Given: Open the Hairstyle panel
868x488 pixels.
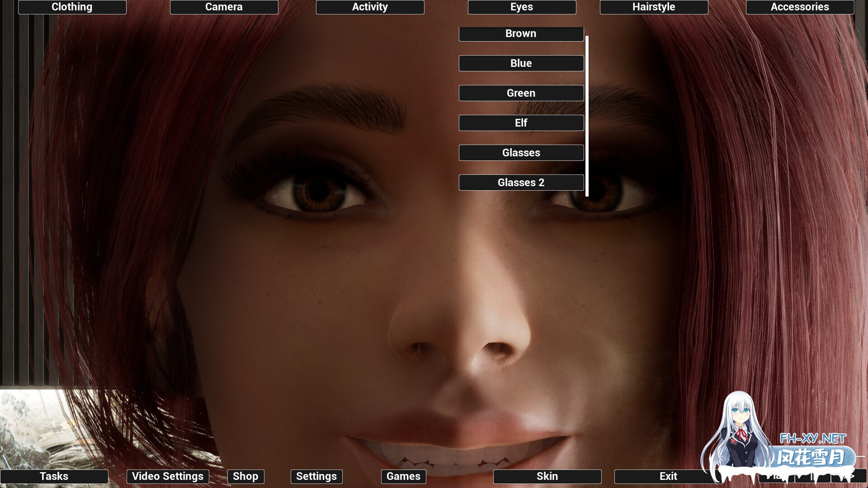Looking at the screenshot, I should (653, 7).
